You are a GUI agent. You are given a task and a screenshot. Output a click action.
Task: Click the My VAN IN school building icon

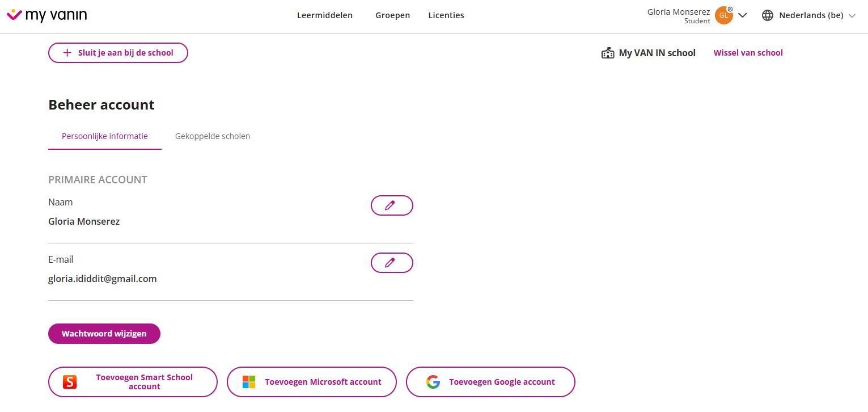608,53
